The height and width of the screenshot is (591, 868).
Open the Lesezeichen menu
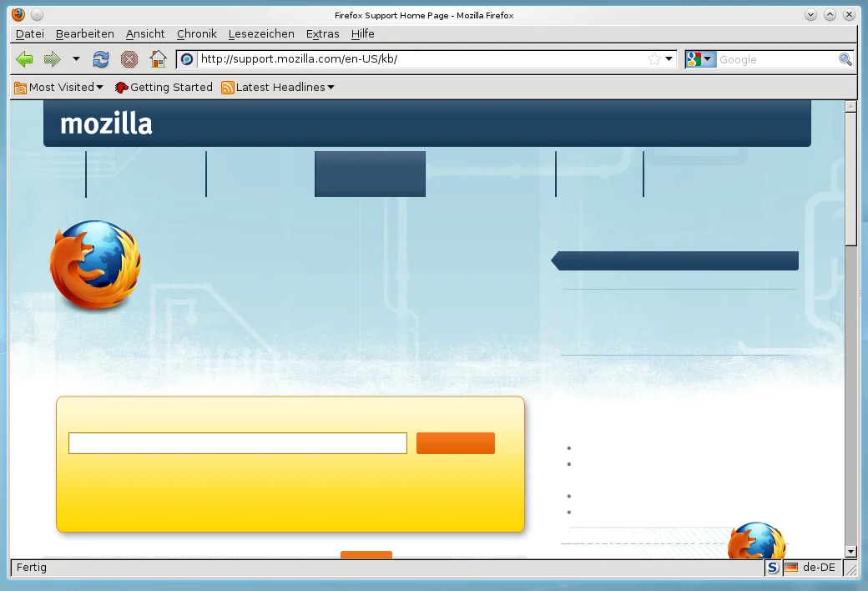pos(261,33)
